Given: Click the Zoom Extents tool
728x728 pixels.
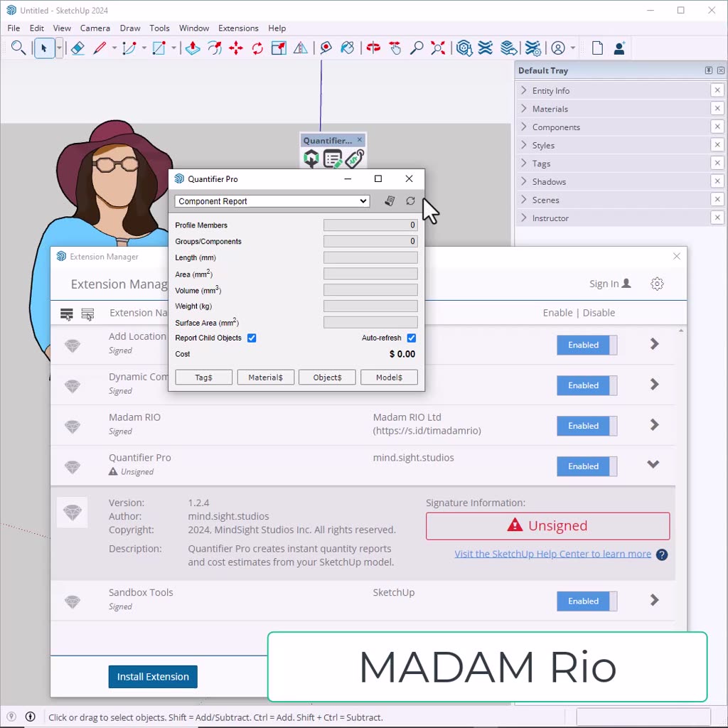Looking at the screenshot, I should [438, 48].
